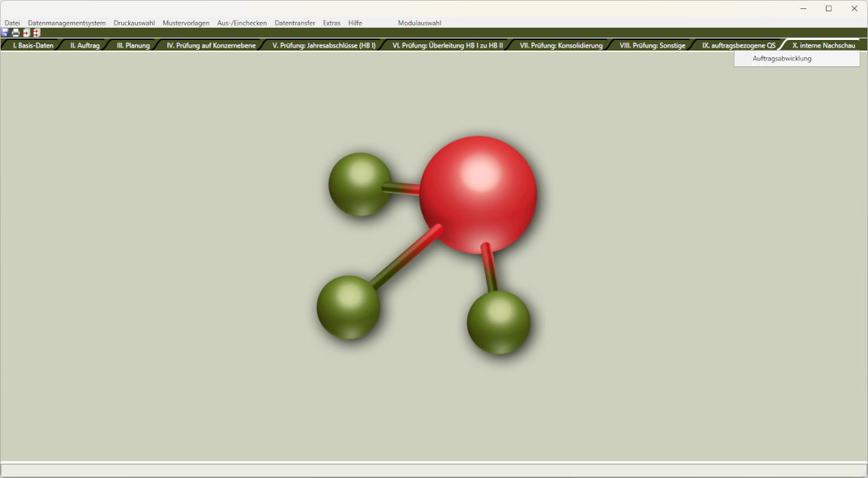868x478 pixels.
Task: Select the III. Planung tab
Action: [133, 46]
